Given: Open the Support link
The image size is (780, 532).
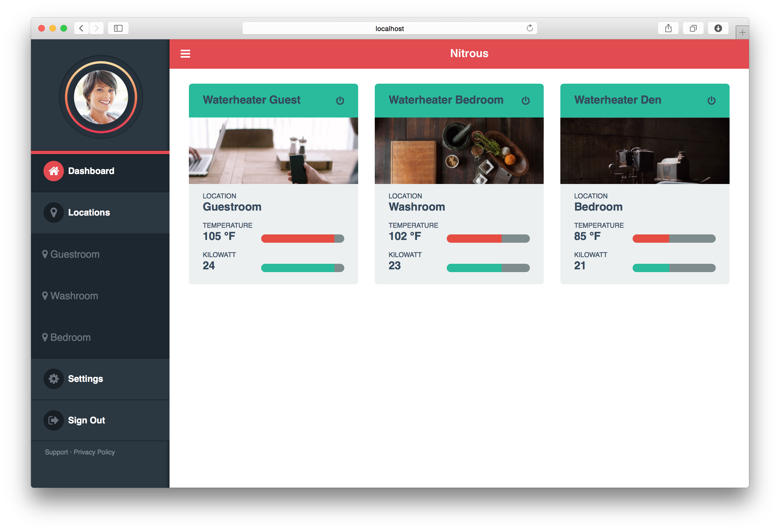Looking at the screenshot, I should pyautogui.click(x=57, y=452).
